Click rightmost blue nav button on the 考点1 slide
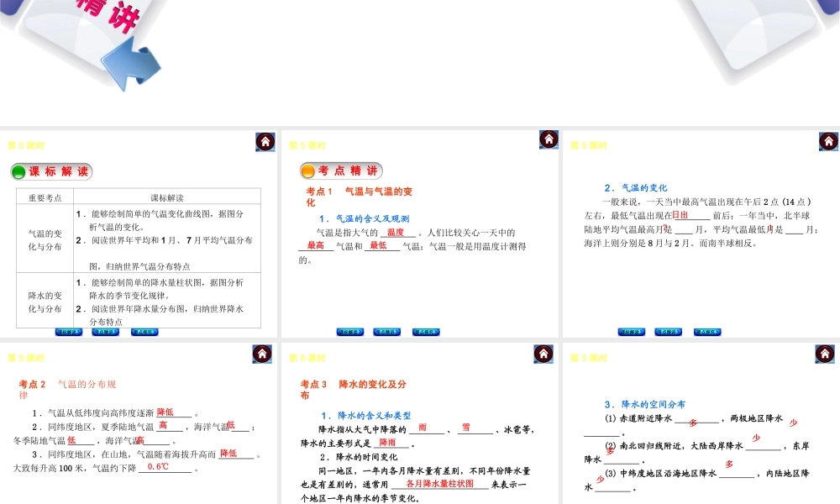This screenshot has width=840, height=504. [427, 332]
